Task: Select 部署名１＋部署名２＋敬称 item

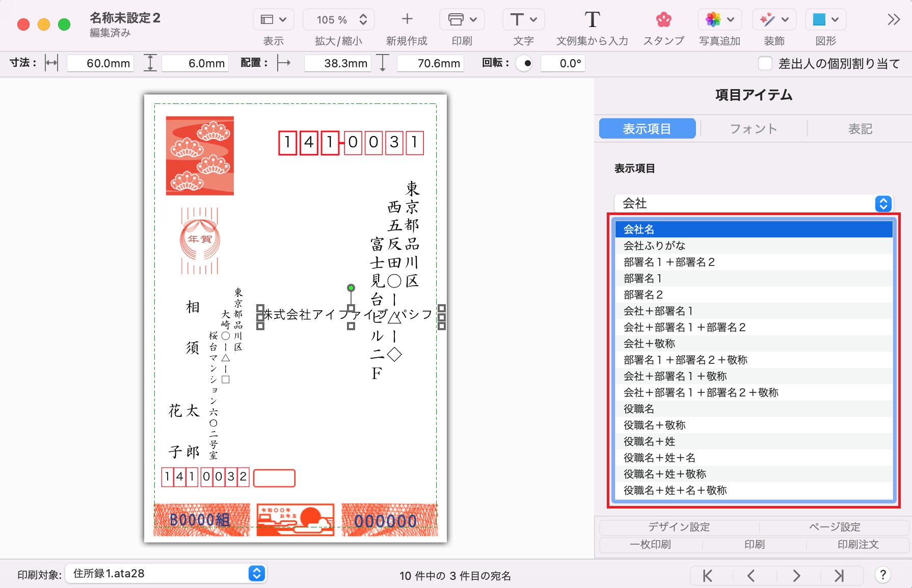Action: (754, 360)
